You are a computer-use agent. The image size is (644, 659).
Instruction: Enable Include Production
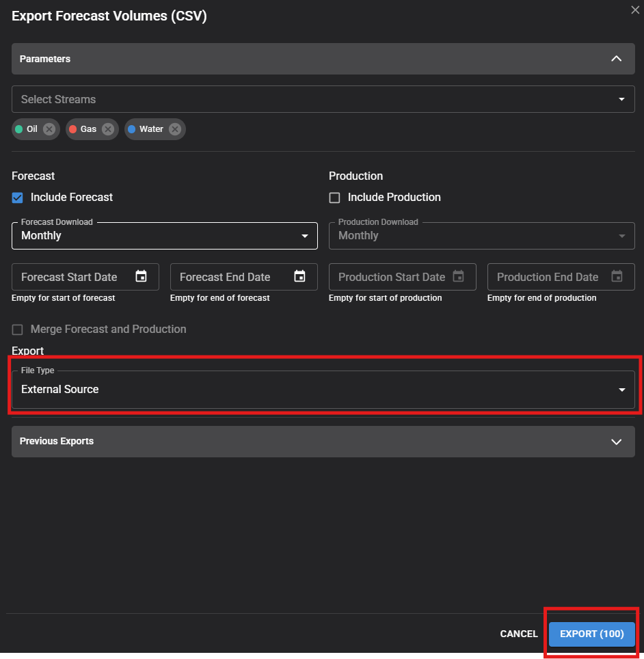tap(334, 197)
